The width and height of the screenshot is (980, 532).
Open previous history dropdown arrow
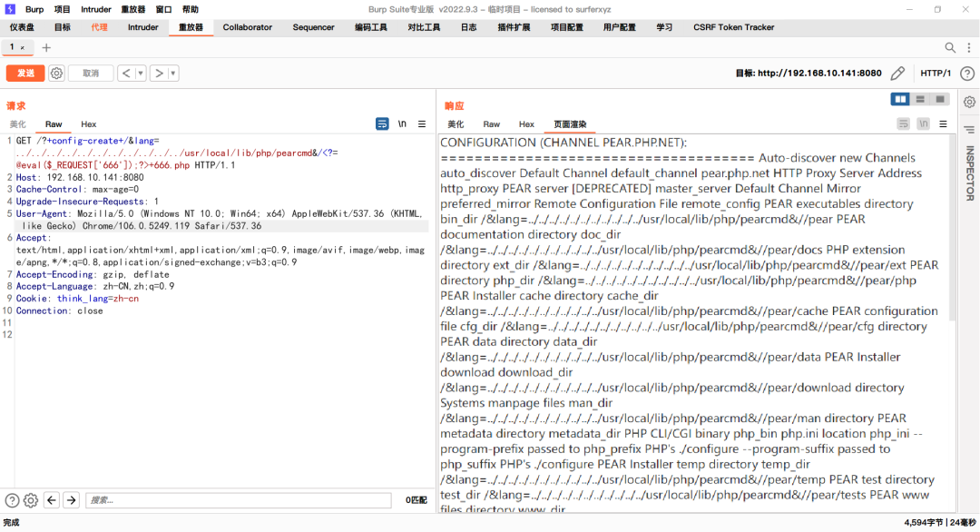point(141,74)
